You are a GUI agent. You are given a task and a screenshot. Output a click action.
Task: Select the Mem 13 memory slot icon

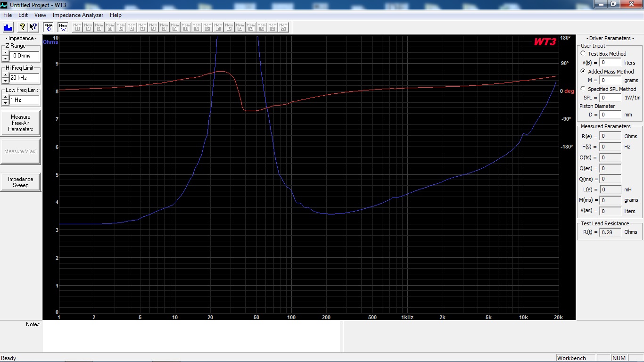(207, 27)
